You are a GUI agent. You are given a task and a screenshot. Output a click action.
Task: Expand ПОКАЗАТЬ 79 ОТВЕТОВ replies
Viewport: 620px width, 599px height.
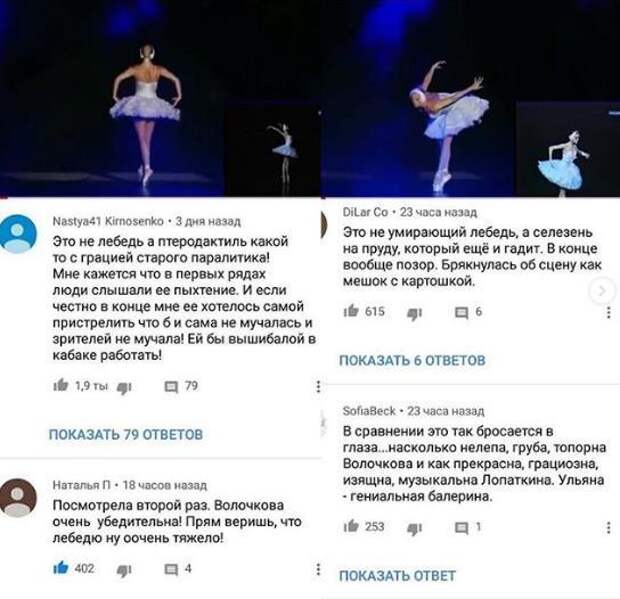[126, 435]
